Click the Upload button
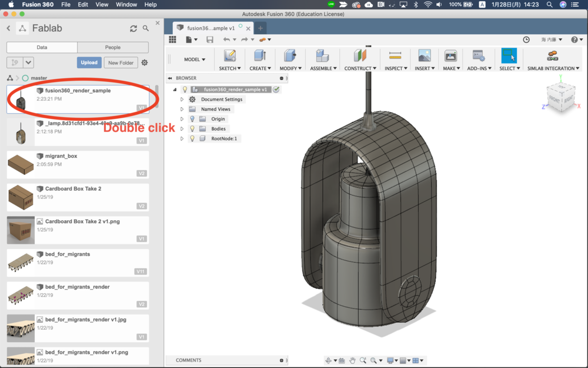The width and height of the screenshot is (588, 368). click(89, 62)
